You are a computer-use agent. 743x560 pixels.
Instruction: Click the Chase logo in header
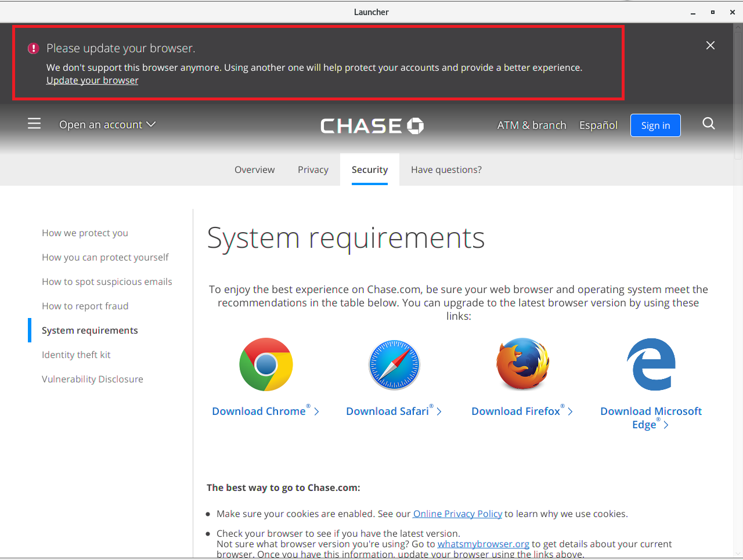(371, 125)
